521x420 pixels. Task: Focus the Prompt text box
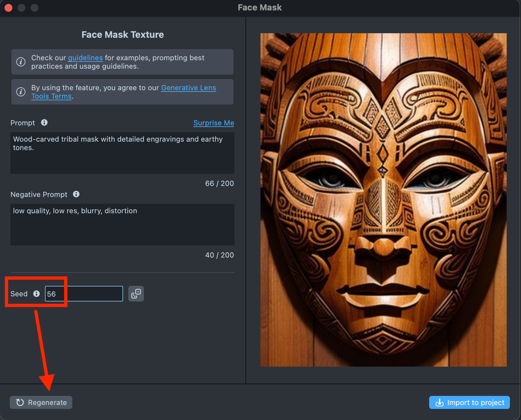pyautogui.click(x=122, y=153)
